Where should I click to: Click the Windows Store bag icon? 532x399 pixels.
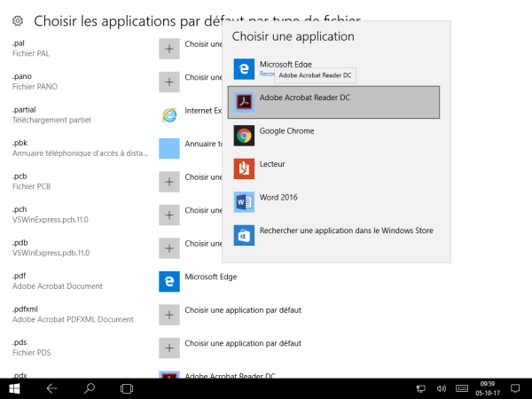pos(244,235)
